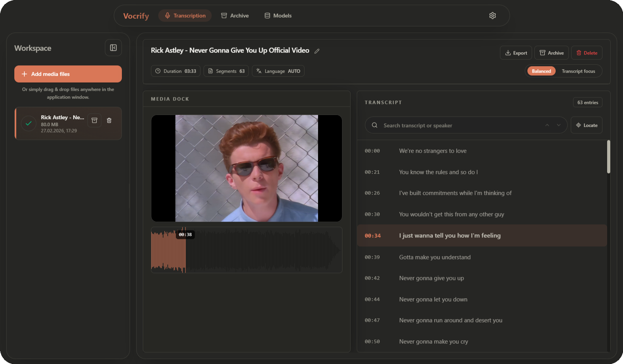Screen dimensions: 623x364
Task: Select the Balanced layout mode
Action: tap(541, 71)
